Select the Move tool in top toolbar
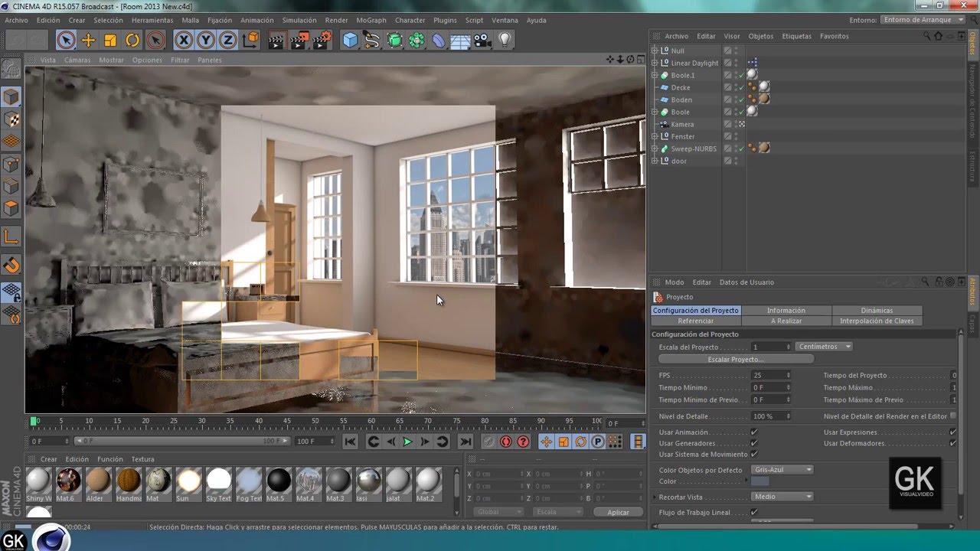 point(88,41)
